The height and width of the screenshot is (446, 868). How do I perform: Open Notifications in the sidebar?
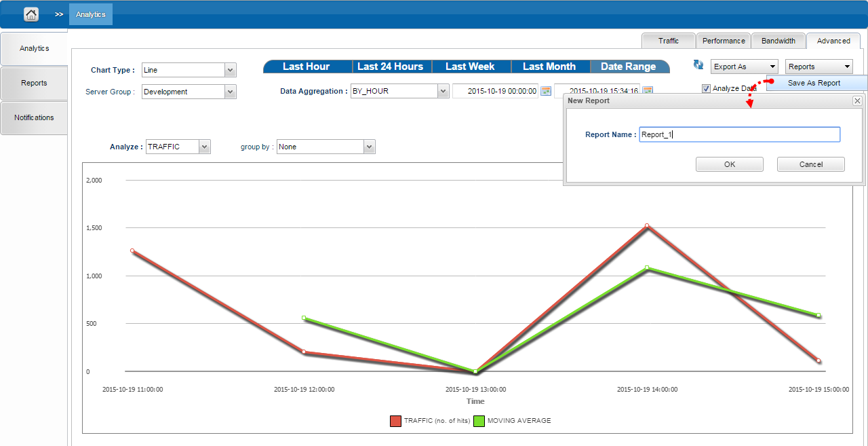point(34,118)
